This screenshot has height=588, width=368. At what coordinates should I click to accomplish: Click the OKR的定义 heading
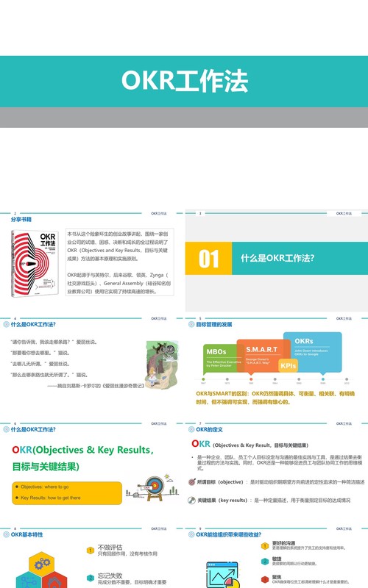coord(209,429)
